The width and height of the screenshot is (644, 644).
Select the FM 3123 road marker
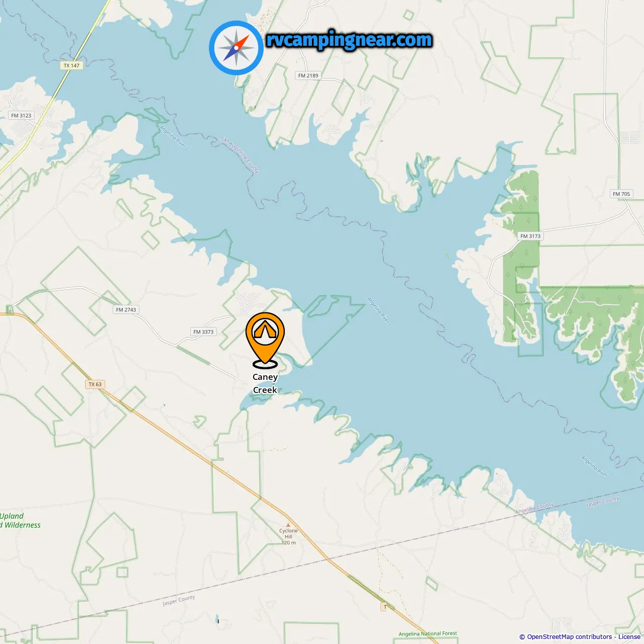click(21, 116)
